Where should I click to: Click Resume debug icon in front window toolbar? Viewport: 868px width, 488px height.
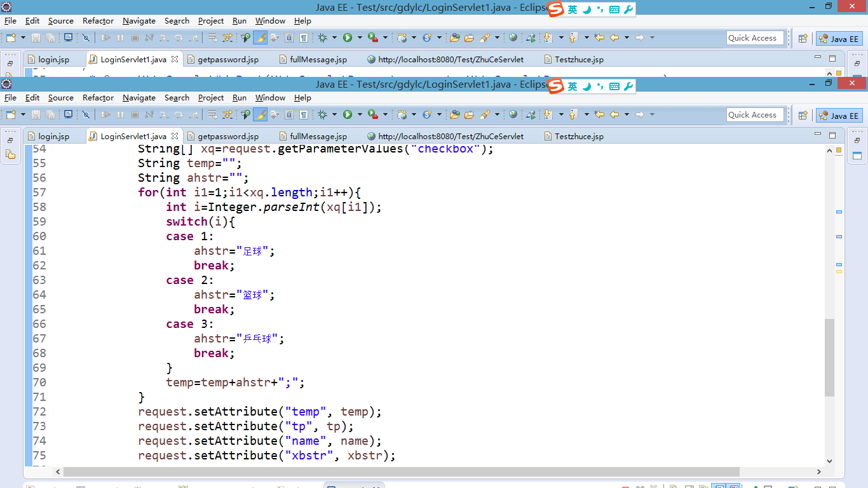point(105,114)
